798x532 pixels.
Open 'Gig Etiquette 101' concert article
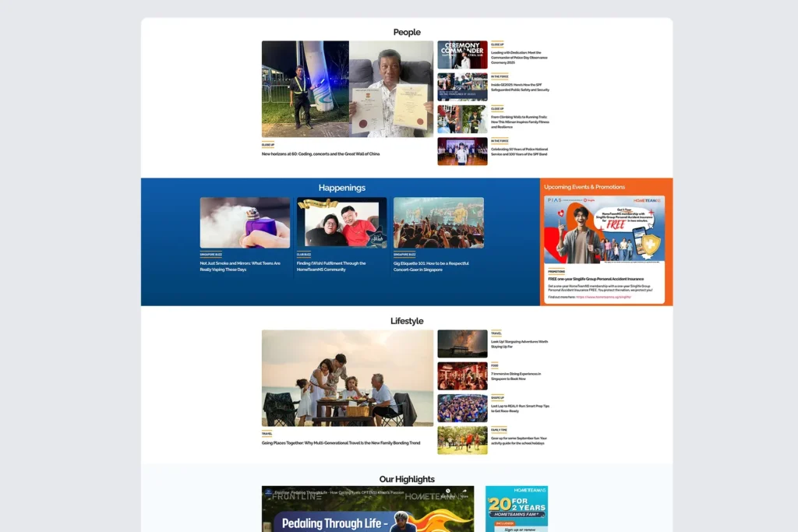pos(427,266)
